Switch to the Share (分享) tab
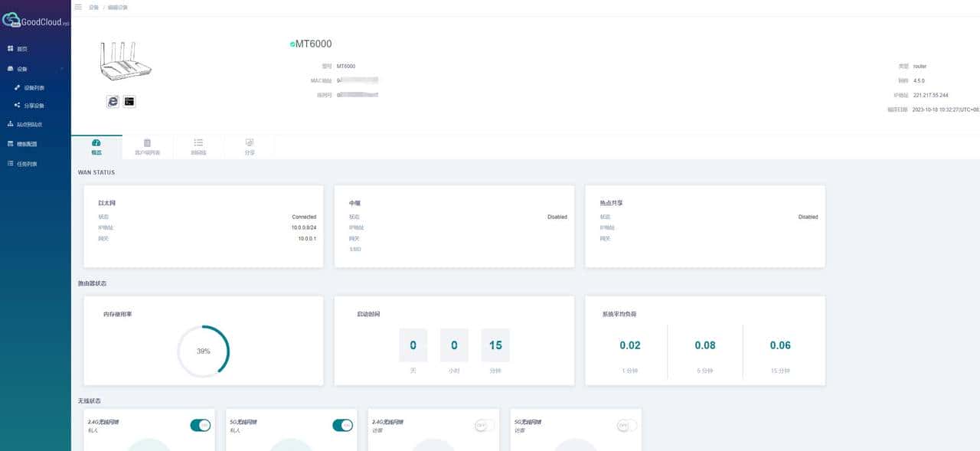Screen dimensions: 980x451 click(249, 146)
